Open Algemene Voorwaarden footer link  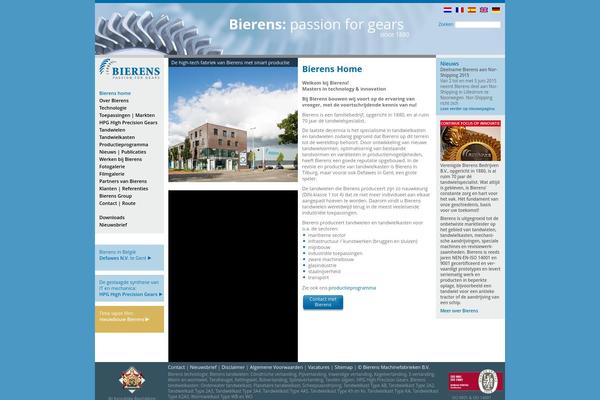(276, 367)
